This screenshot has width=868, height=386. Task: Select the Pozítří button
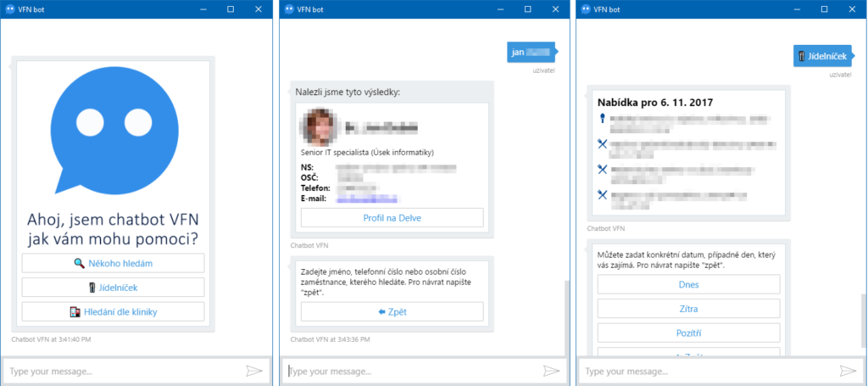(x=688, y=333)
